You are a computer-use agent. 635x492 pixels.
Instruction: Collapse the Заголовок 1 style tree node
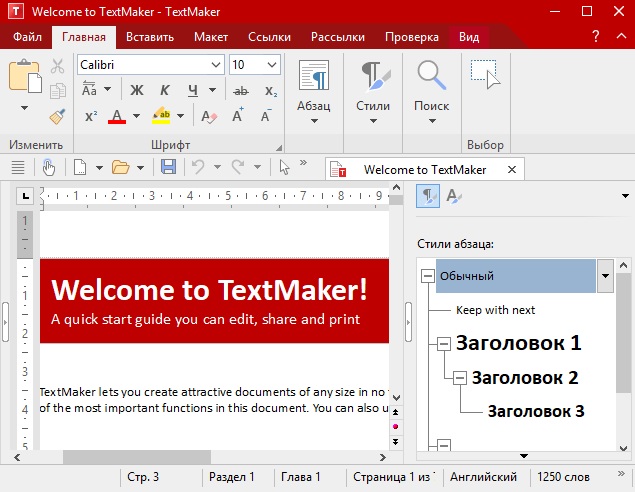pyautogui.click(x=444, y=344)
